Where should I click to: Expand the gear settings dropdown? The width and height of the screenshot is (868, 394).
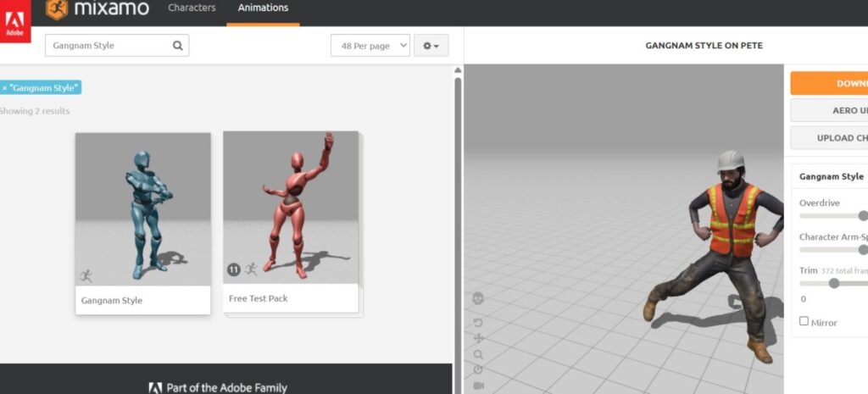(x=431, y=46)
